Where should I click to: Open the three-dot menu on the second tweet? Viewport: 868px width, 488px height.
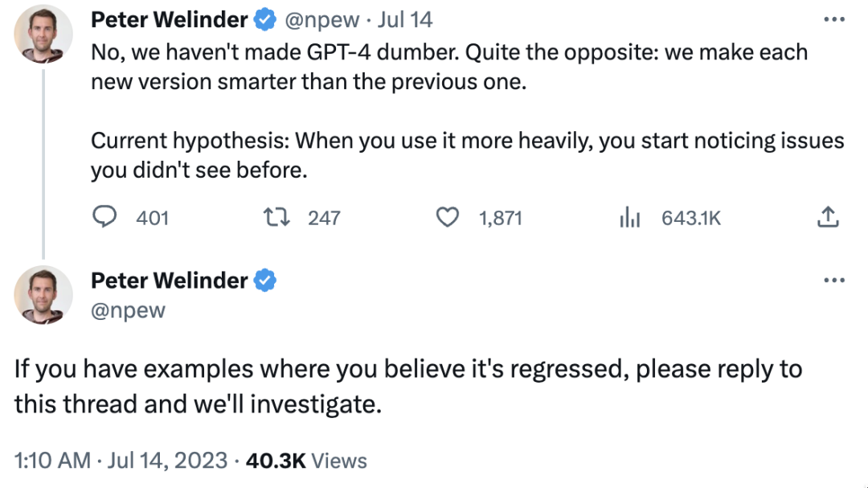pos(833,279)
